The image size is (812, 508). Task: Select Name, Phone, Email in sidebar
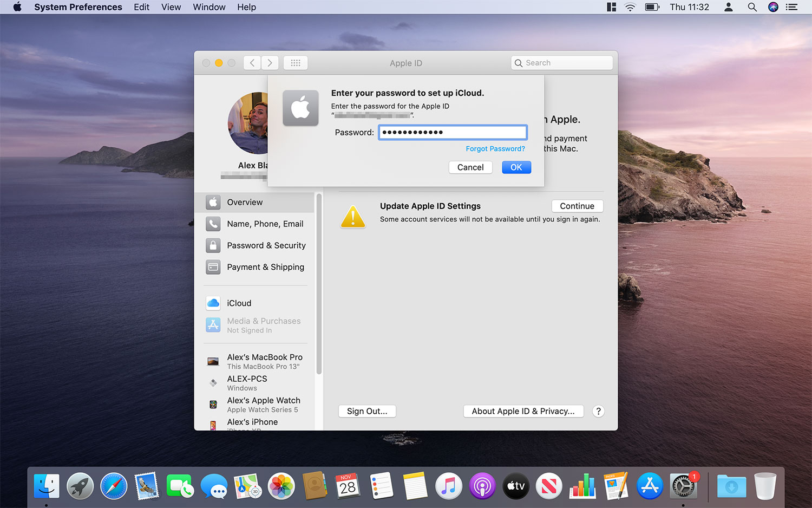pos(254,224)
